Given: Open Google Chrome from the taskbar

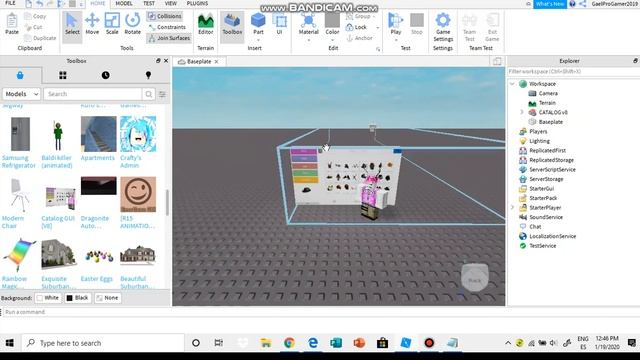Looking at the screenshot, I should 289,343.
